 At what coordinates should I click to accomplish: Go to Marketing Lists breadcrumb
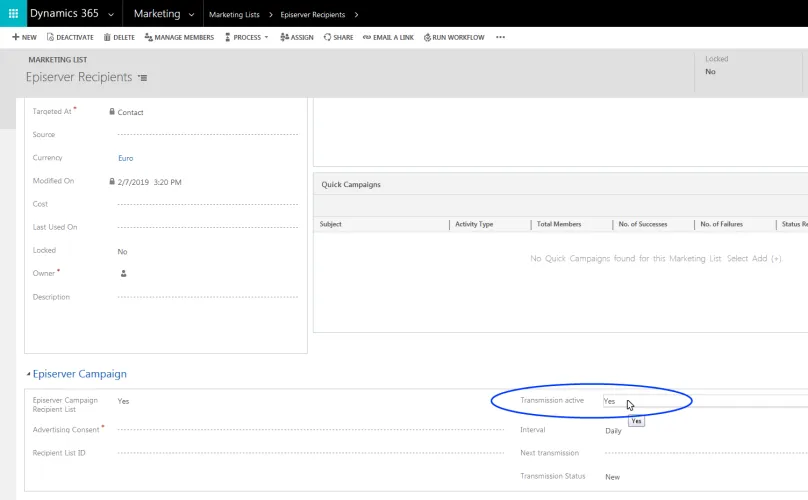(234, 15)
